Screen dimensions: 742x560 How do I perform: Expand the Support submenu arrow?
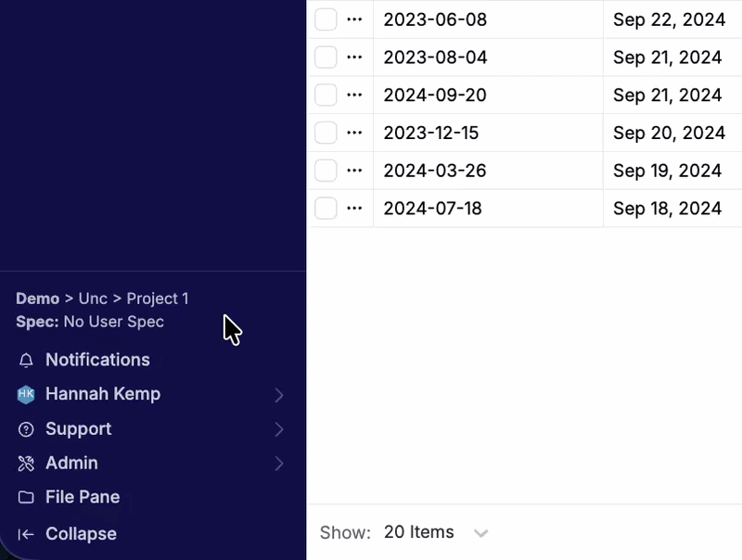pos(279,430)
